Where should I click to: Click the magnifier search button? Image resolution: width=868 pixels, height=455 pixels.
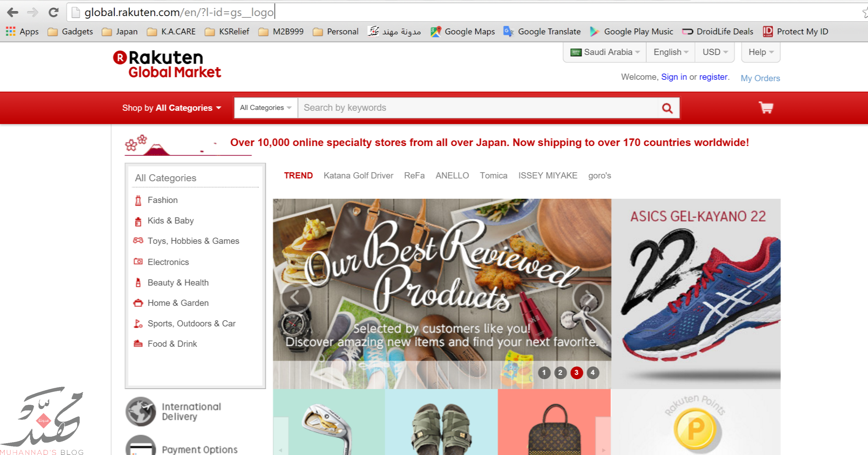click(667, 108)
